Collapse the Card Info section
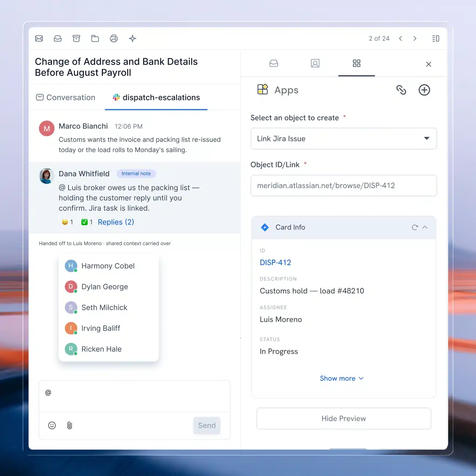This screenshot has width=476, height=476. (x=425, y=227)
